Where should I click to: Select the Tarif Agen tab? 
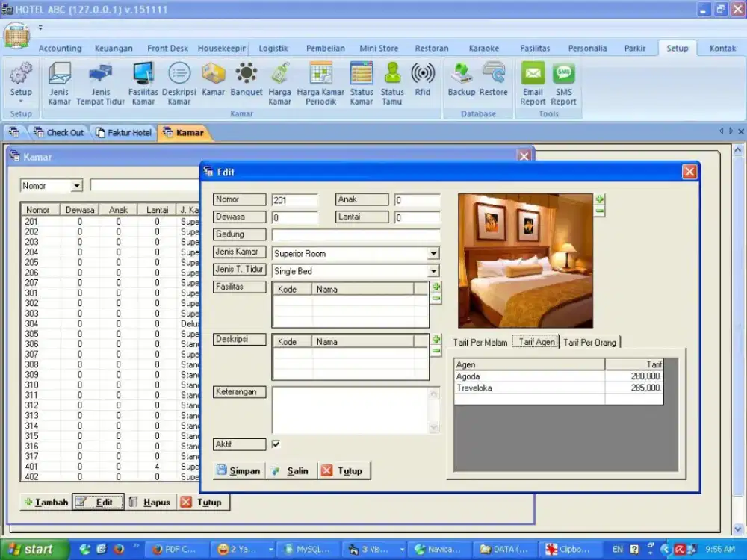pyautogui.click(x=536, y=342)
